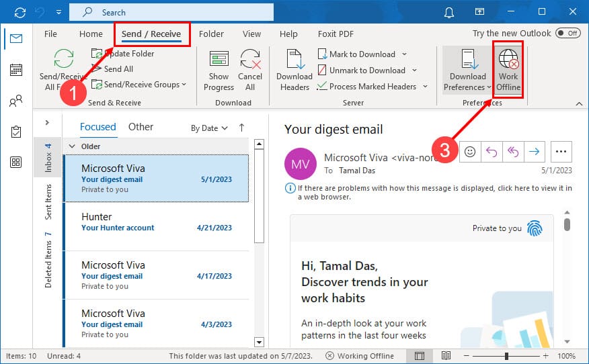Open the File menu tab

(50, 34)
